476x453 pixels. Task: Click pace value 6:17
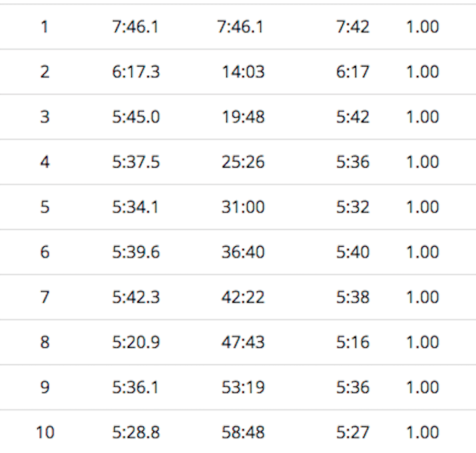click(353, 72)
